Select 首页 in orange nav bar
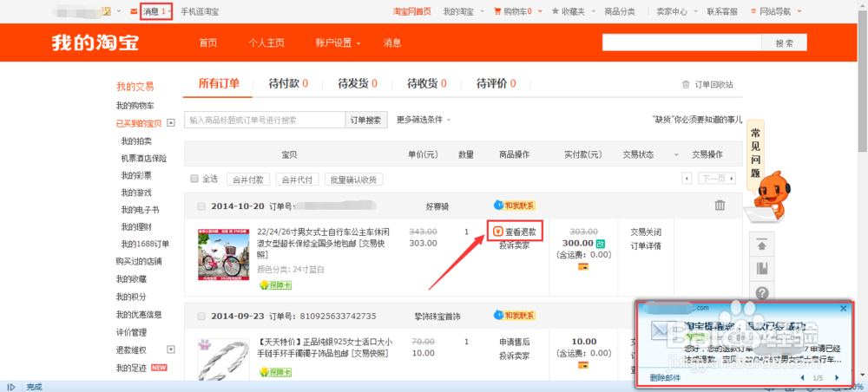 tap(208, 43)
